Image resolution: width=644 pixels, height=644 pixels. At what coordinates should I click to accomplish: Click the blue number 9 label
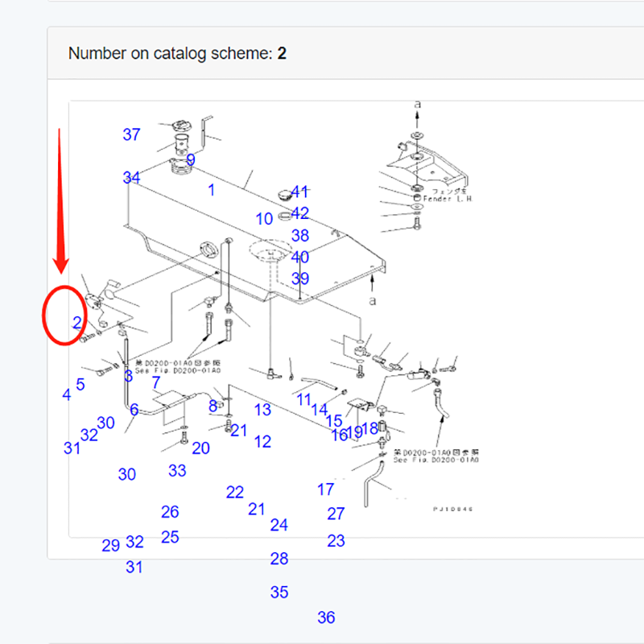pyautogui.click(x=191, y=159)
